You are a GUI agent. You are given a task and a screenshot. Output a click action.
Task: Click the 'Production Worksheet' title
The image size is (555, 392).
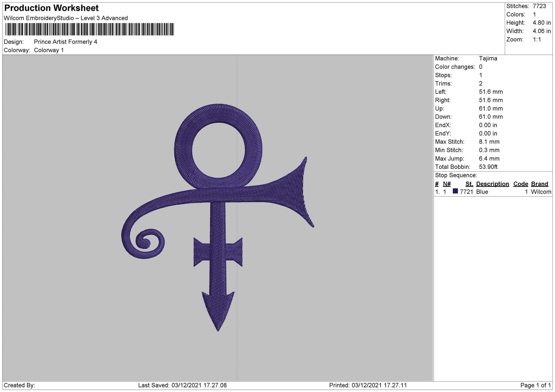(51, 8)
